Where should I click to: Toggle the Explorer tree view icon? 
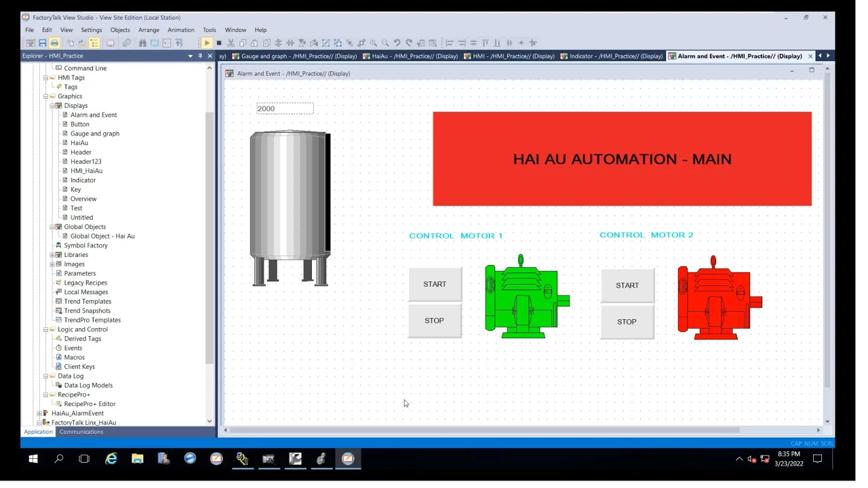tap(94, 43)
